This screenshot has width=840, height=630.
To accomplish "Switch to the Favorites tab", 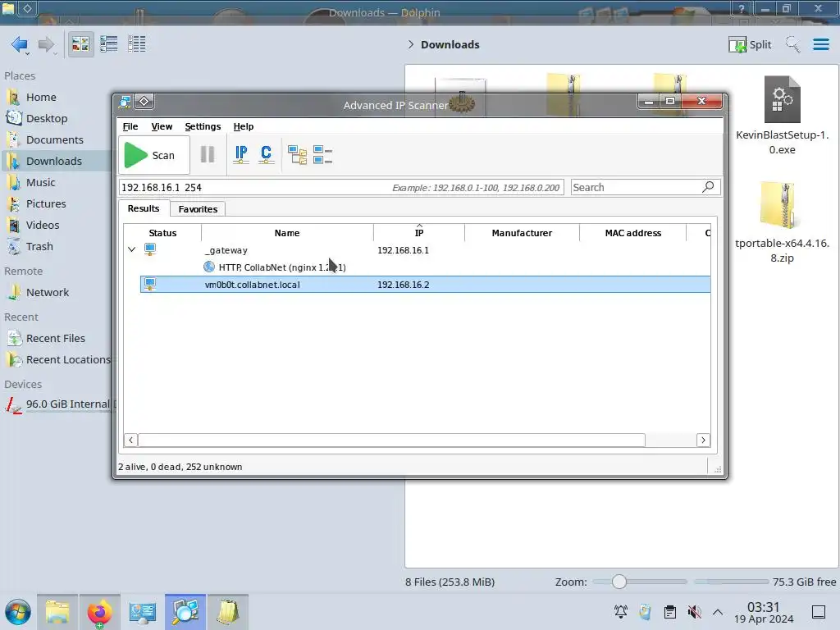I will pyautogui.click(x=198, y=209).
